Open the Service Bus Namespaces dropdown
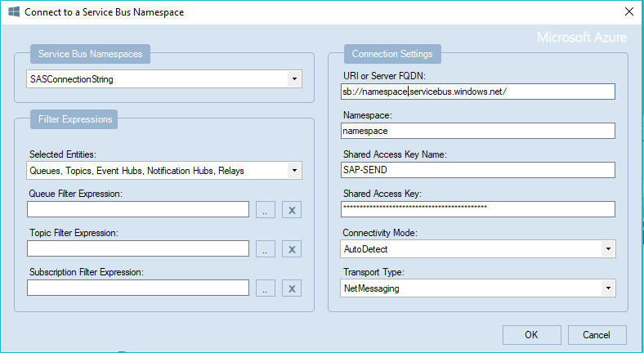644x353 pixels. point(164,78)
